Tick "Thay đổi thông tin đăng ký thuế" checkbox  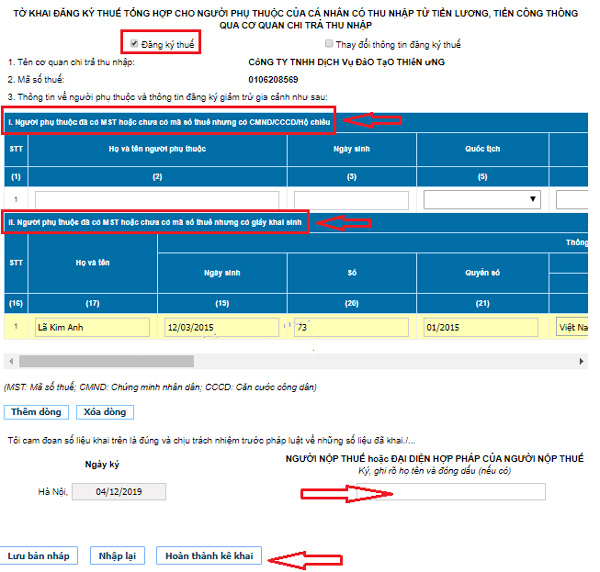(330, 44)
